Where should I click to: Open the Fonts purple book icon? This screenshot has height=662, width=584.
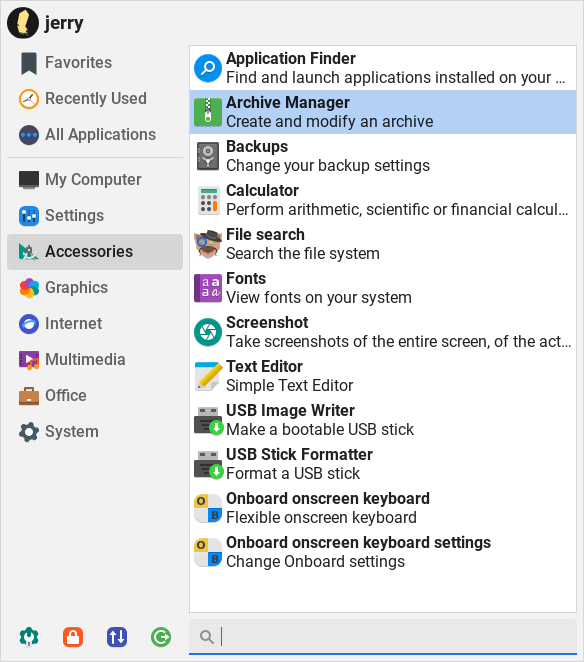(208, 288)
